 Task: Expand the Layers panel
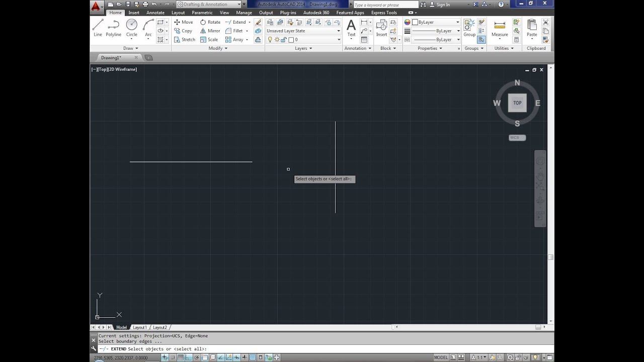(x=303, y=48)
